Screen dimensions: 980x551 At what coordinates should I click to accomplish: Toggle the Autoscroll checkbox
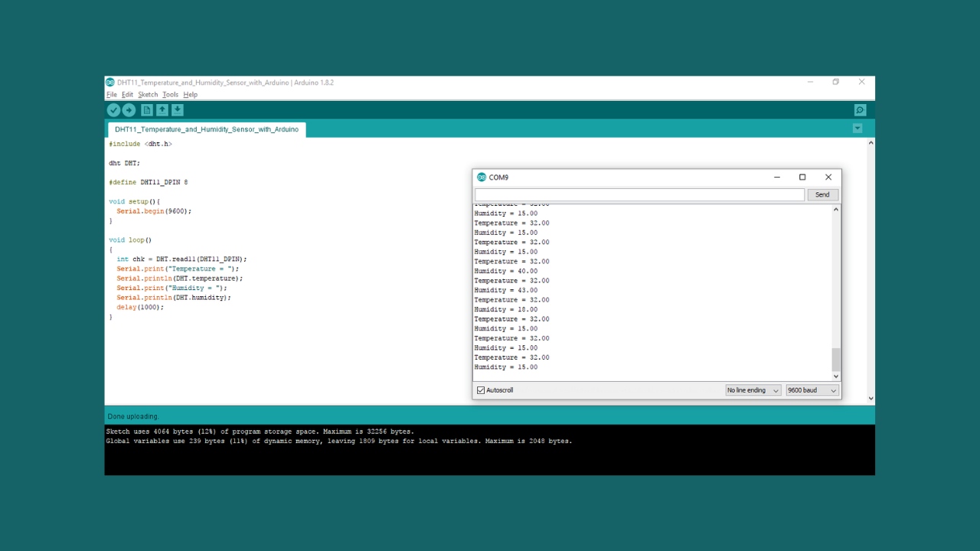(x=481, y=390)
